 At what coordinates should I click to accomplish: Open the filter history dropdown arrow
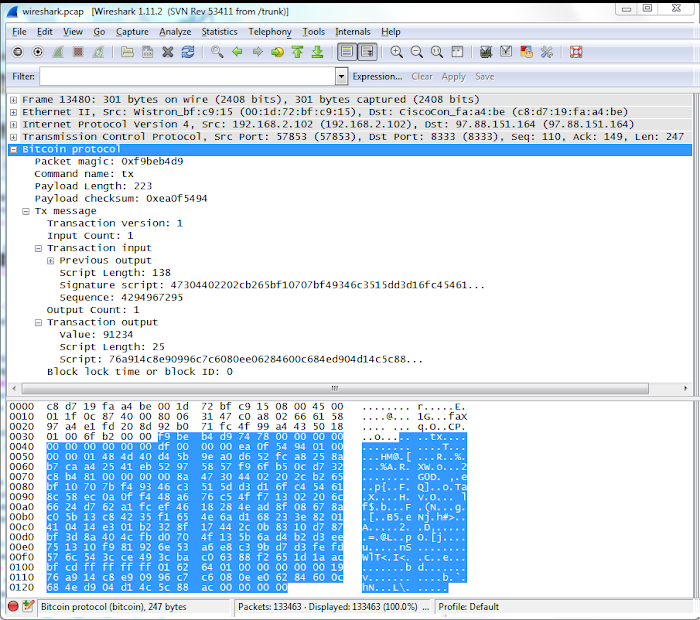tap(342, 77)
